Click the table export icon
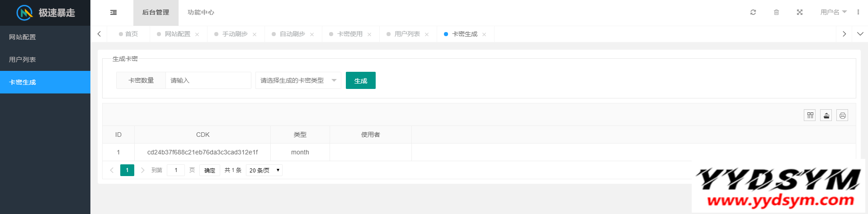Viewport: 868px width, 214px height. 826,116
